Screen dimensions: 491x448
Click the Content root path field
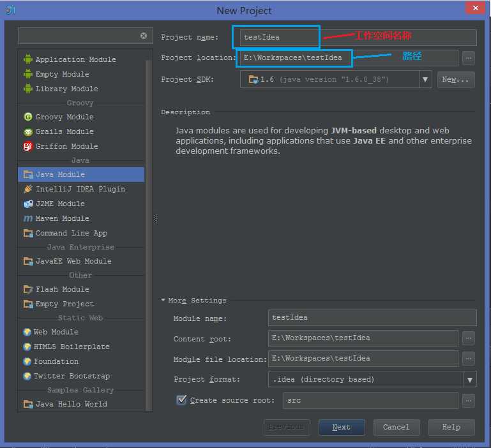tap(363, 338)
